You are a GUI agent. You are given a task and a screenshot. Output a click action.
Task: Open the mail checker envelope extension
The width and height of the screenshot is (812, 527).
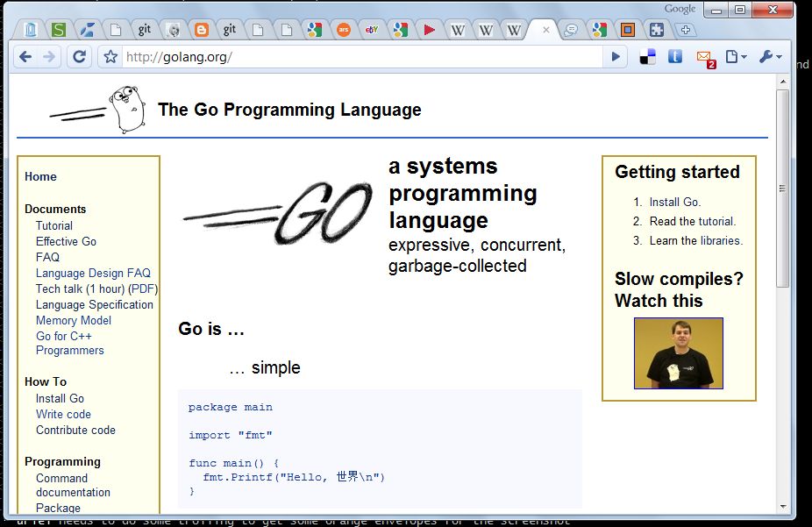click(x=705, y=58)
